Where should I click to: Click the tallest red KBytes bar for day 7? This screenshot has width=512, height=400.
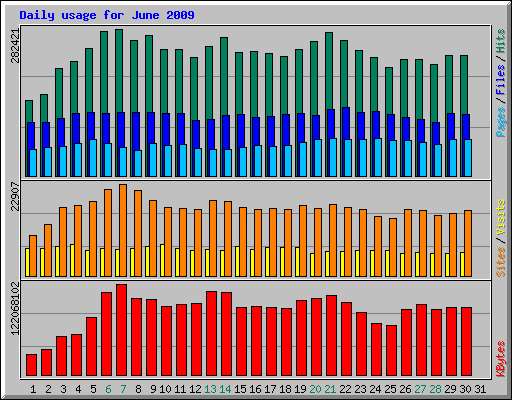tap(121, 330)
